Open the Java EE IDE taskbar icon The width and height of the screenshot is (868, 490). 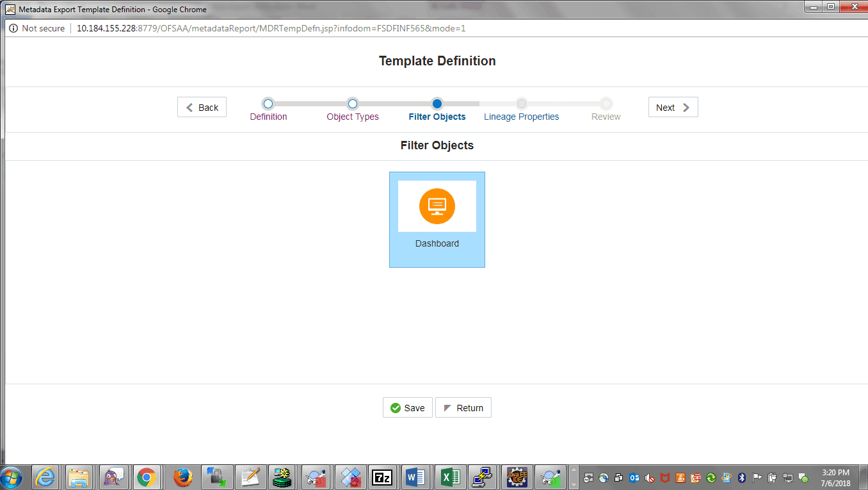tap(517, 477)
